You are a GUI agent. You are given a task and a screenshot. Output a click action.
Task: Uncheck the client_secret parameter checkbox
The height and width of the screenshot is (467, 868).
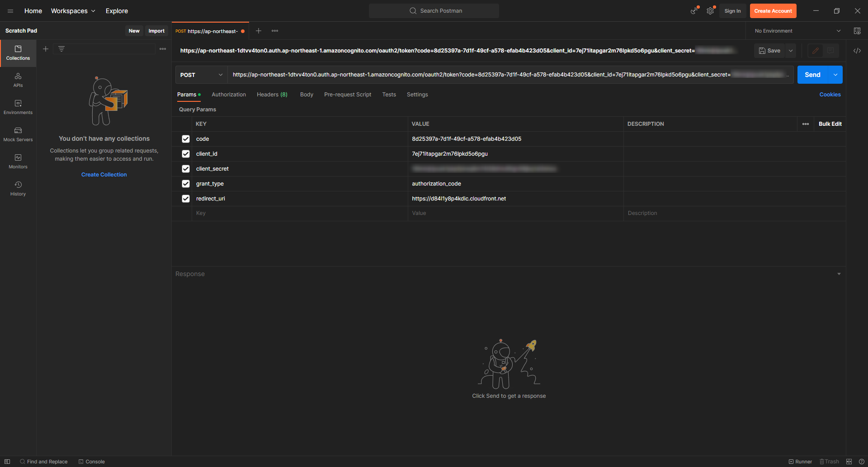(186, 169)
